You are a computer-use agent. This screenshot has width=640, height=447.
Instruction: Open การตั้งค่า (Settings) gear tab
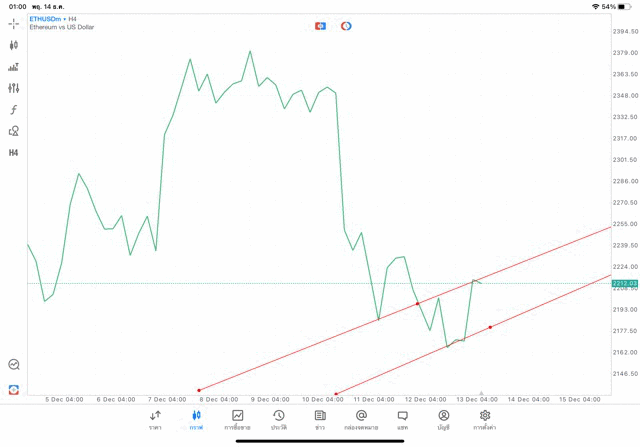[x=485, y=419]
